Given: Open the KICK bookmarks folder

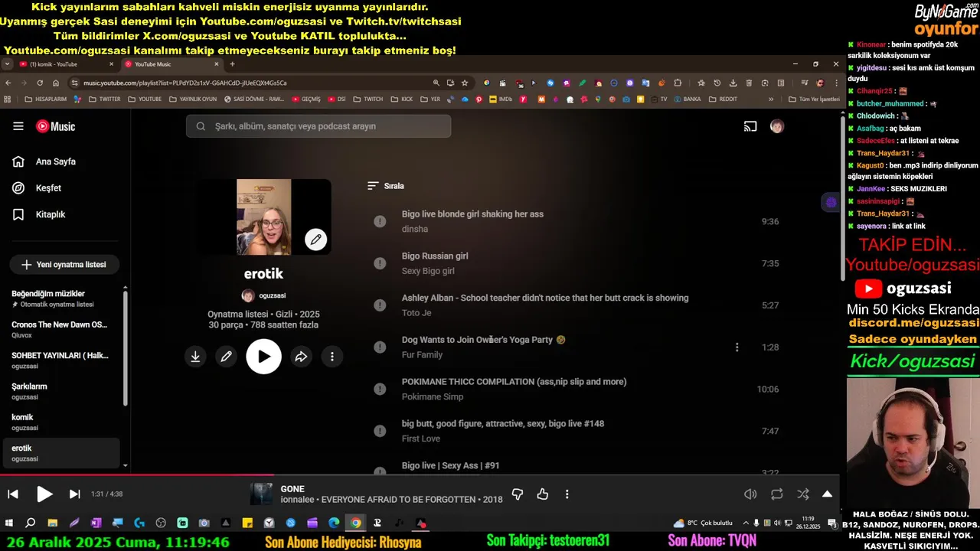Looking at the screenshot, I should pos(402,99).
